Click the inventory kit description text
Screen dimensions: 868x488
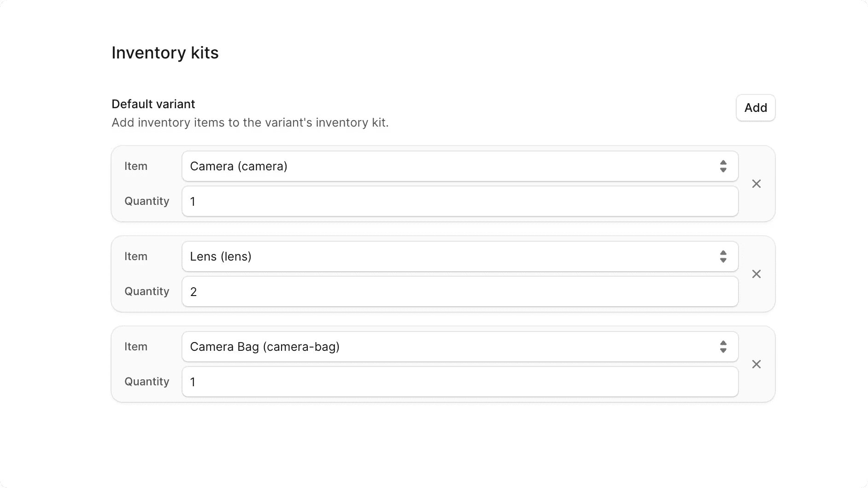[250, 122]
